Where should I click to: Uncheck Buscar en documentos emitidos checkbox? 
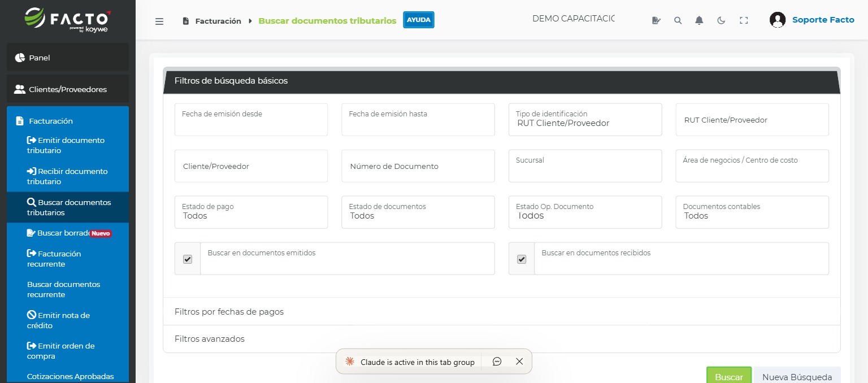(188, 259)
